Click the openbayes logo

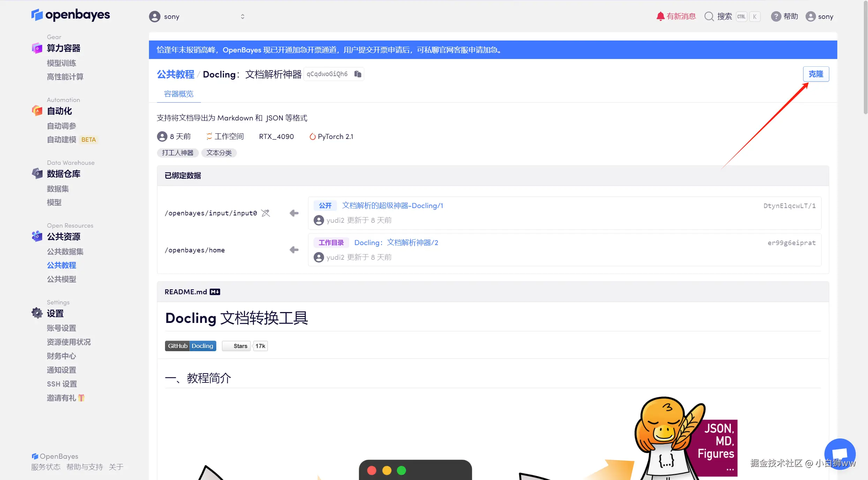(x=71, y=15)
